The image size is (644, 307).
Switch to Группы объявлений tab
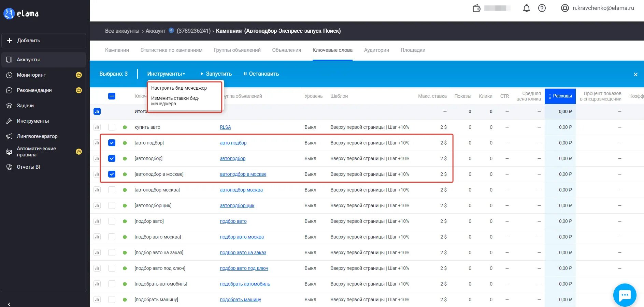pos(237,50)
